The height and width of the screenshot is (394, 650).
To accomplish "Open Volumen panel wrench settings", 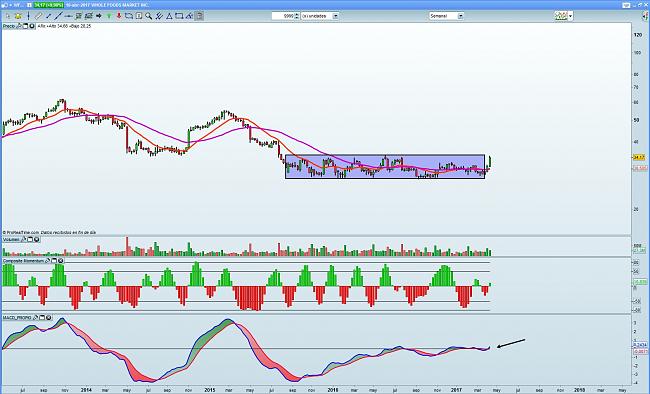I will tap(24, 239).
